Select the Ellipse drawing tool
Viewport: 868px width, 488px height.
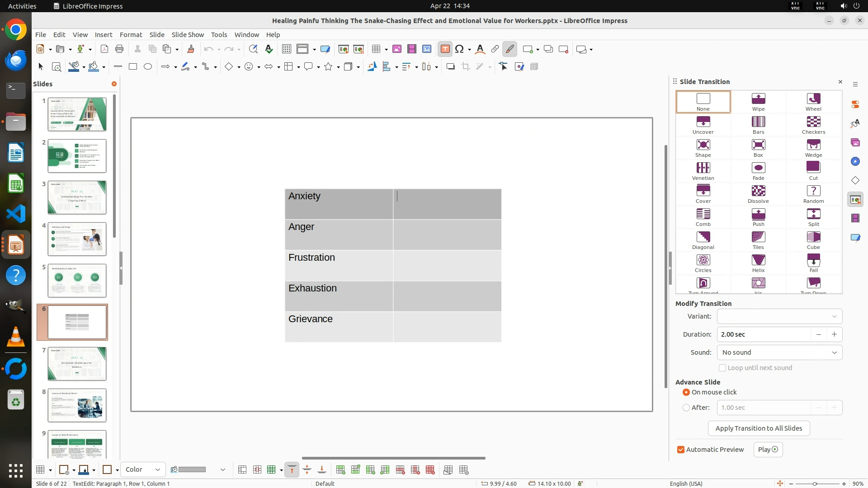click(x=148, y=66)
